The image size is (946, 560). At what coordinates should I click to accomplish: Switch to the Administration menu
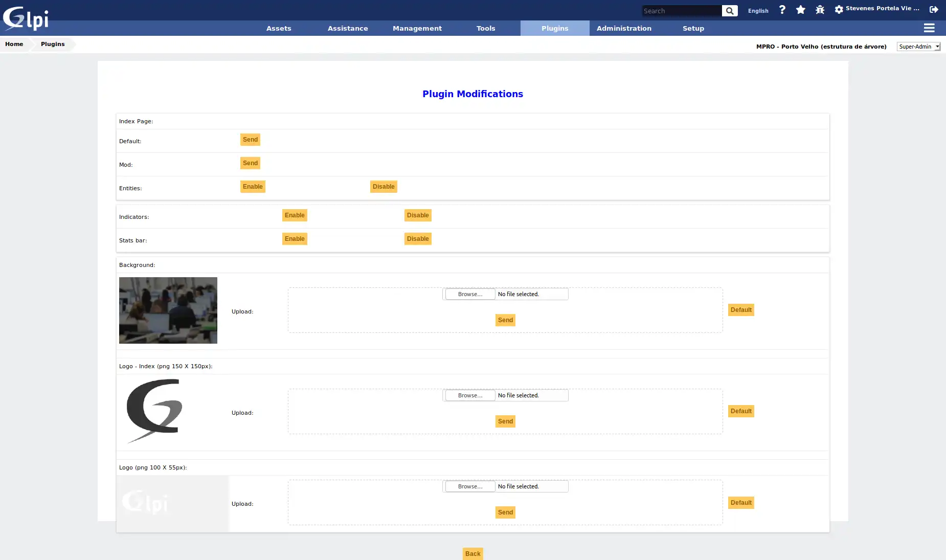tap(624, 28)
